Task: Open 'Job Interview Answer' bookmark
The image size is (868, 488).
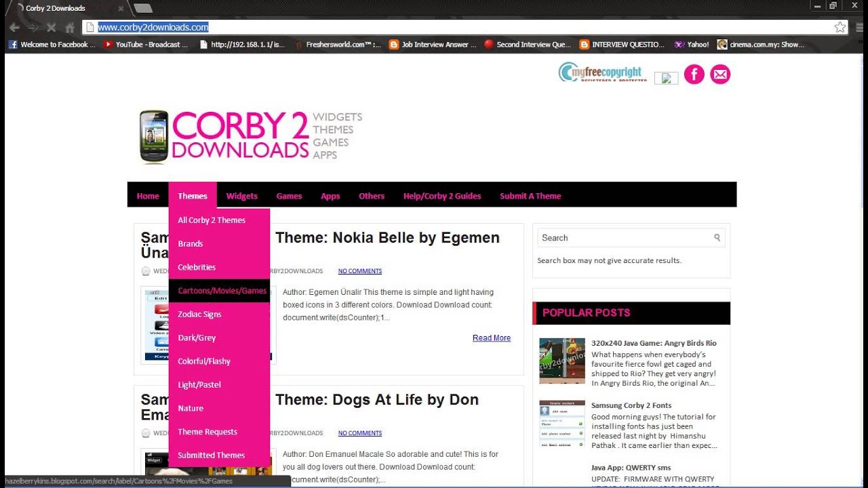Action: 433,45
